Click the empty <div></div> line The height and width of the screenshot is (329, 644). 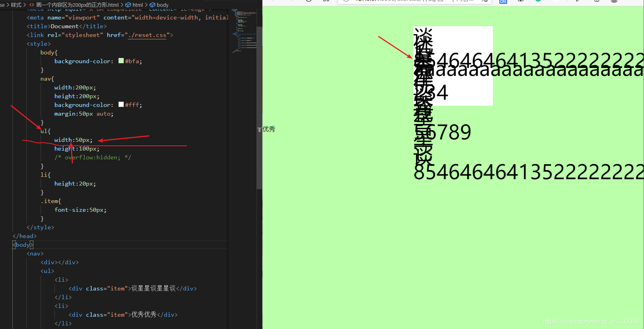pos(59,262)
